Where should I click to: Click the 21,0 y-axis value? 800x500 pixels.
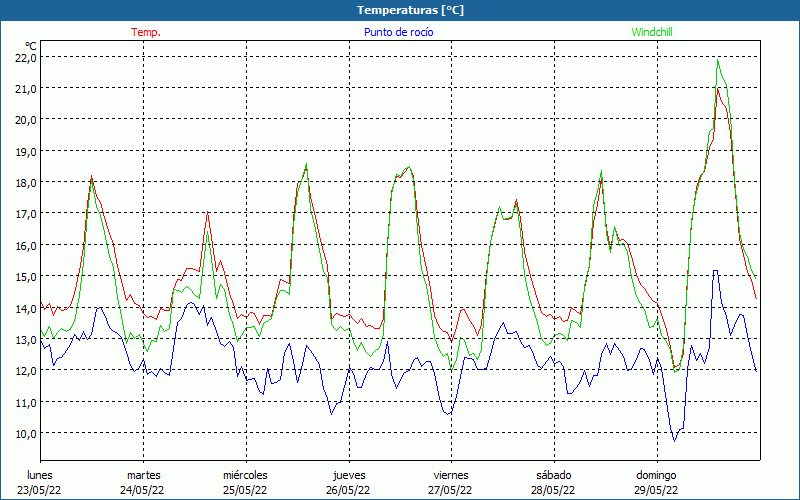tap(26, 89)
